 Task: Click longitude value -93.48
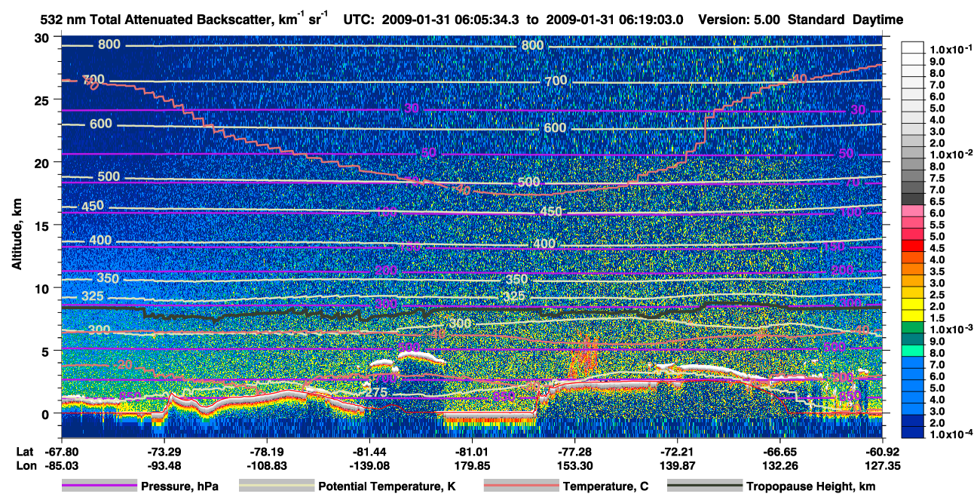pos(164,465)
